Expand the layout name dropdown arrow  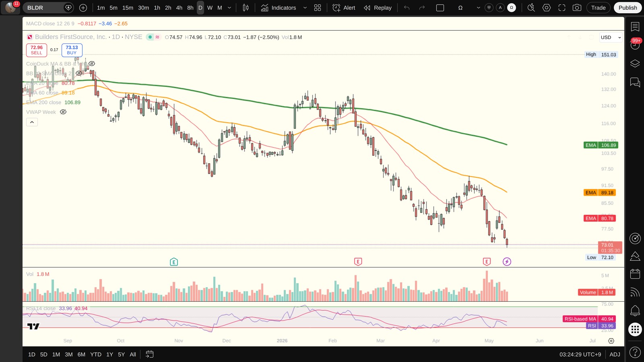478,8
